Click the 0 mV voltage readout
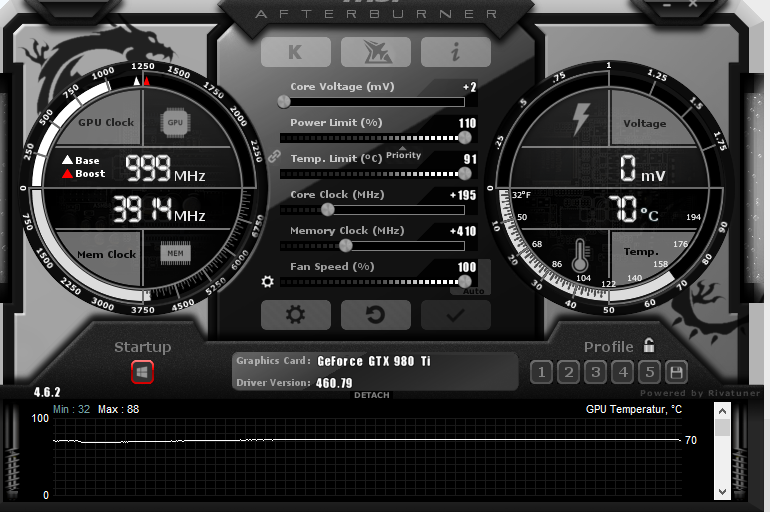This screenshot has width=770, height=512. pyautogui.click(x=642, y=169)
